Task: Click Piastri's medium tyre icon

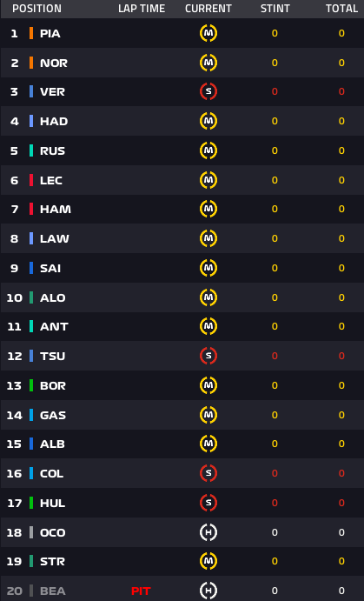Action: [x=208, y=33]
